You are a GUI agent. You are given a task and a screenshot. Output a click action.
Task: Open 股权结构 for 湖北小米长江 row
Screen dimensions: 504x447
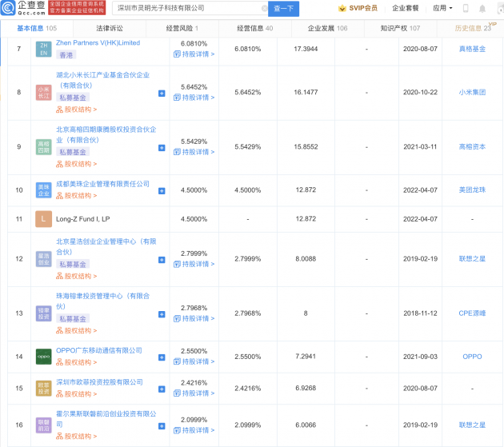[x=77, y=110]
